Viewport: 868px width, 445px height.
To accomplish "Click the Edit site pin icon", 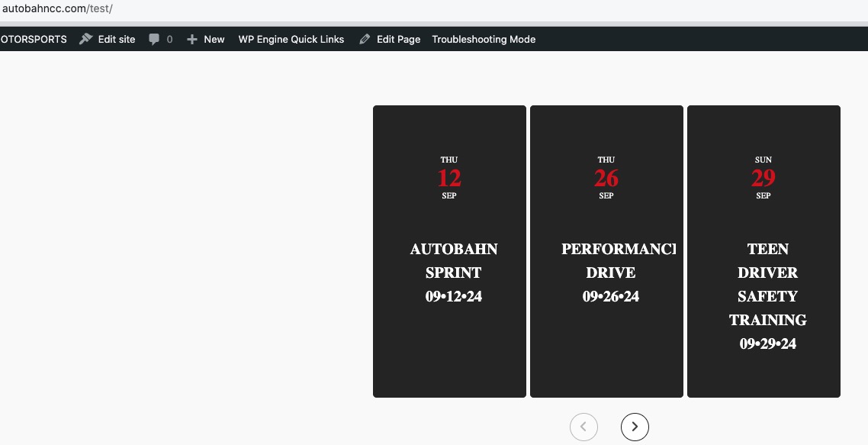I will [85, 39].
